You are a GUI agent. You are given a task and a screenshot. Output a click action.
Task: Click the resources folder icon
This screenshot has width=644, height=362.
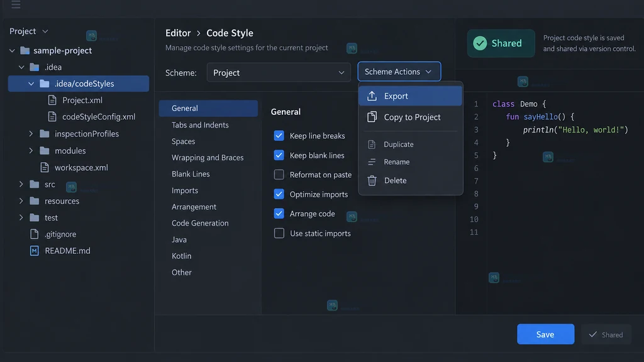click(x=35, y=201)
